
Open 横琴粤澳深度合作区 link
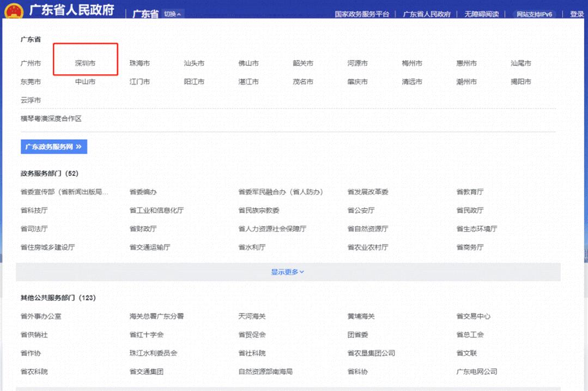click(x=51, y=118)
